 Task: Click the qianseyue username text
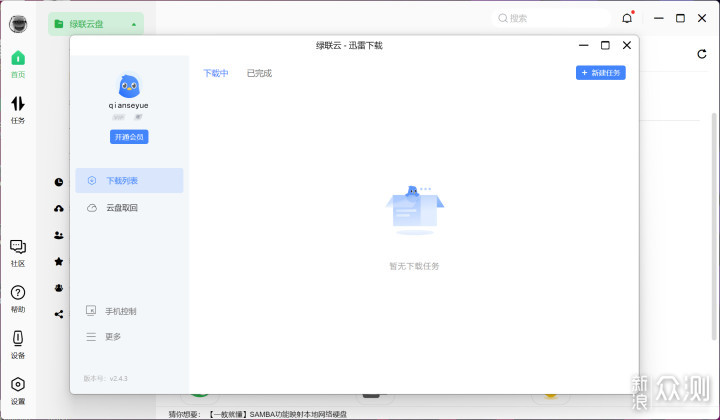tap(129, 106)
